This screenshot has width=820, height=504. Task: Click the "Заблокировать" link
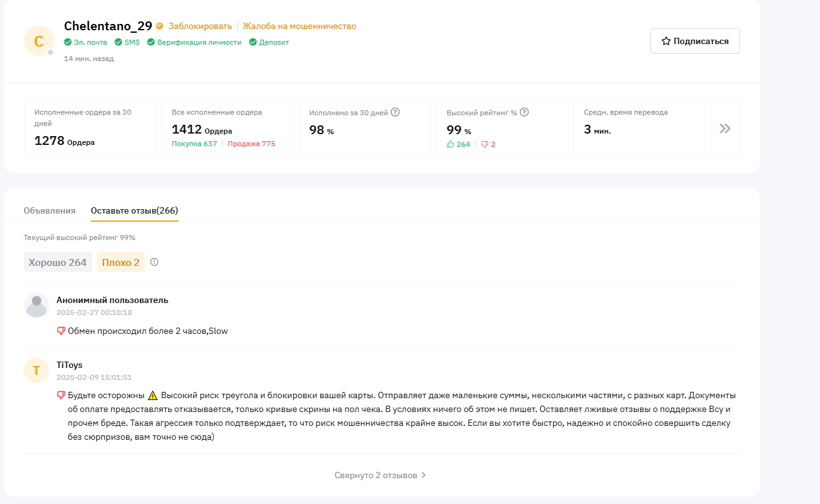point(200,26)
